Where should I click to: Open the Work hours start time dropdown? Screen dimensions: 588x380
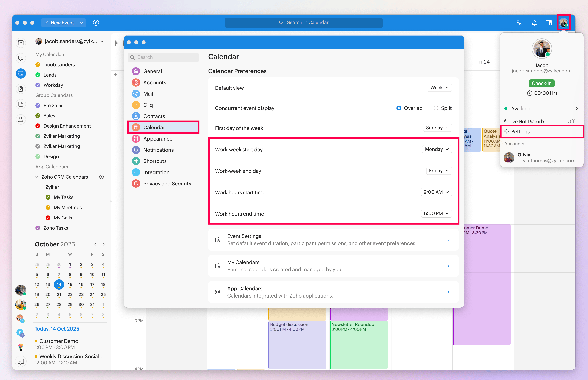tap(436, 192)
